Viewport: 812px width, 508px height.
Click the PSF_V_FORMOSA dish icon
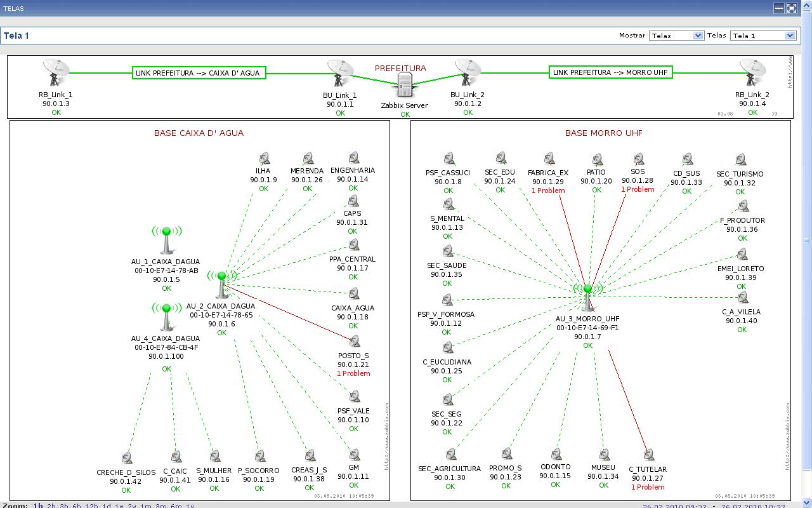point(447,300)
